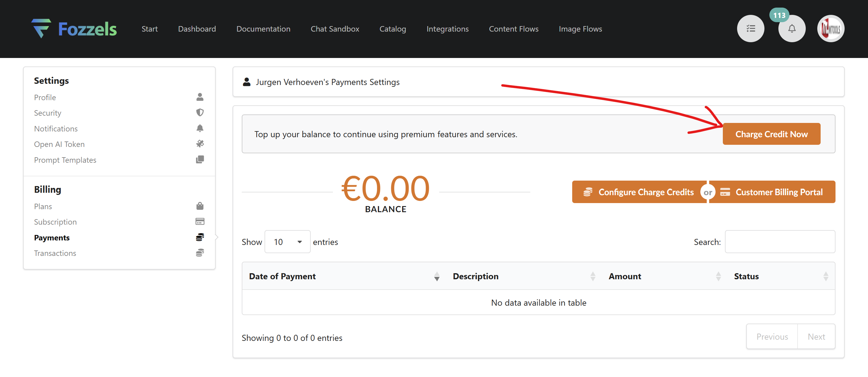Click Charge Credit Now button

[x=771, y=134]
